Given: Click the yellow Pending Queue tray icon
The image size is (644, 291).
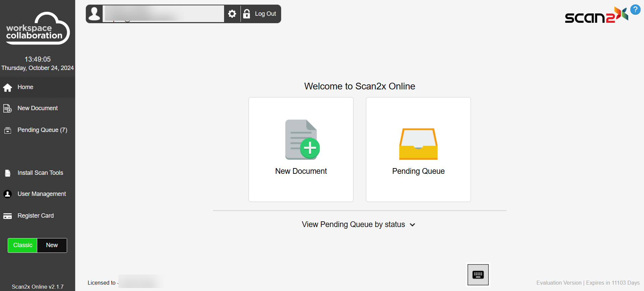Looking at the screenshot, I should tap(418, 144).
